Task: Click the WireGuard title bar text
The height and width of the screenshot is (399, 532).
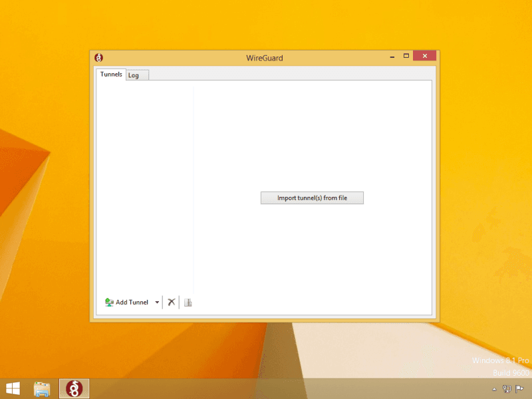Action: coord(264,58)
